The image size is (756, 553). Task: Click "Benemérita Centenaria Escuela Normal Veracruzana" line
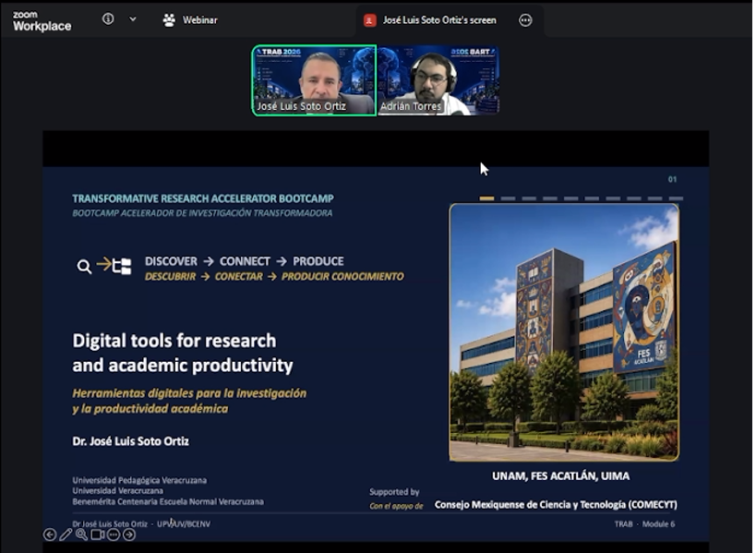(x=168, y=502)
